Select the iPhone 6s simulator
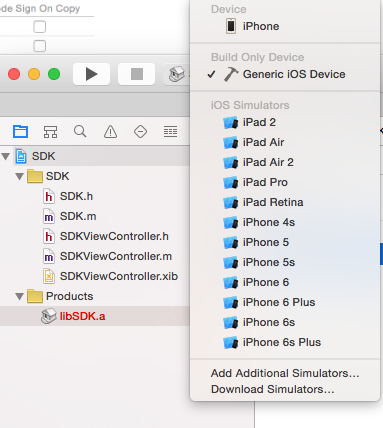Image resolution: width=383 pixels, height=428 pixels. [x=285, y=322]
